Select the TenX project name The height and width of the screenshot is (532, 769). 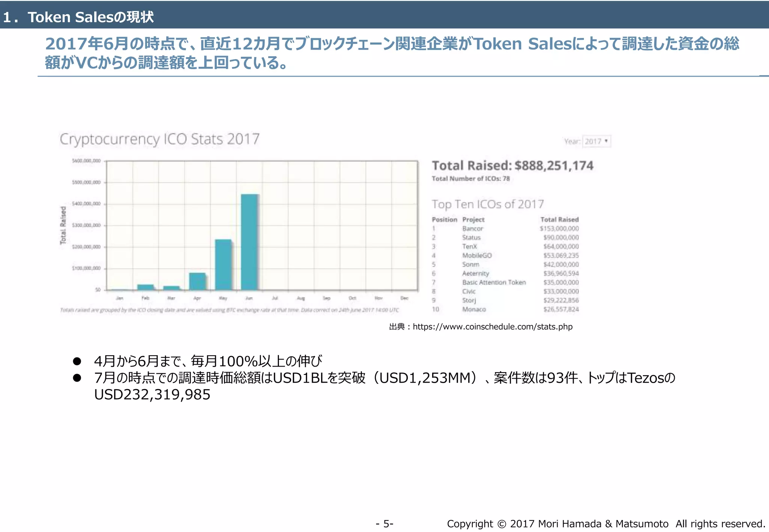point(469,246)
